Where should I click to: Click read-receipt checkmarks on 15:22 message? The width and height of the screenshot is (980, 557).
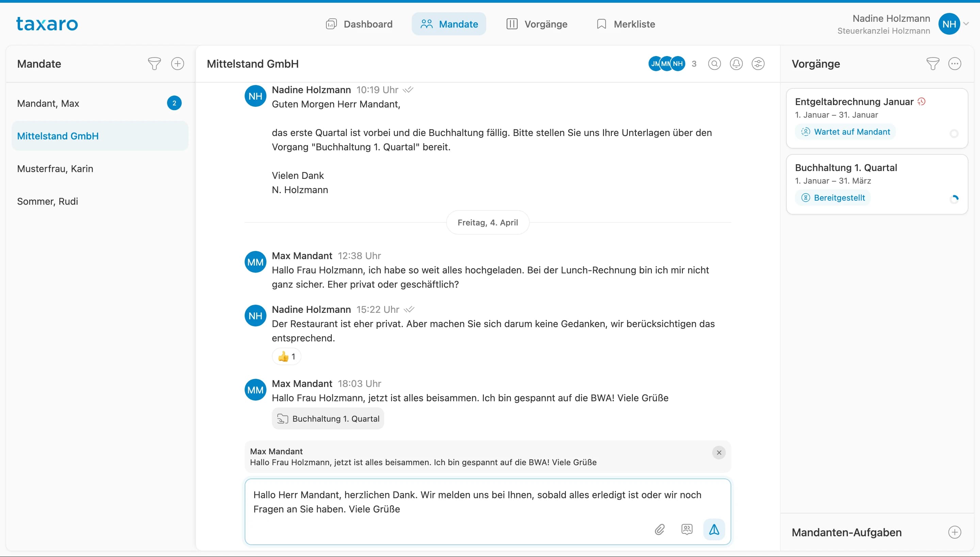pyautogui.click(x=409, y=309)
